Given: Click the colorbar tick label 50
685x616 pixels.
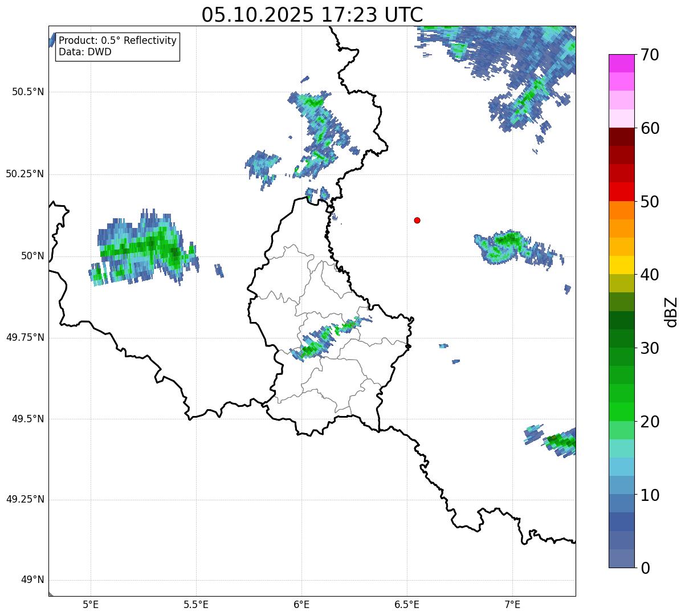Looking at the screenshot, I should pos(650,202).
